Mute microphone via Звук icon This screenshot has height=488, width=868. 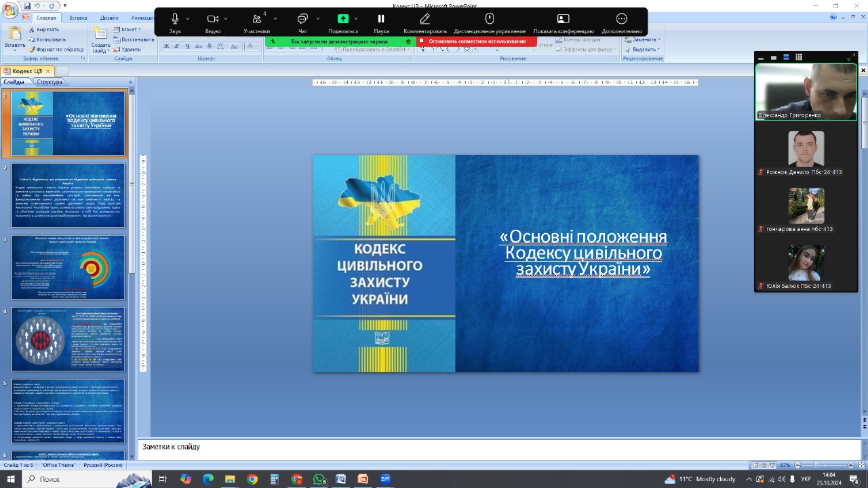pos(175,19)
